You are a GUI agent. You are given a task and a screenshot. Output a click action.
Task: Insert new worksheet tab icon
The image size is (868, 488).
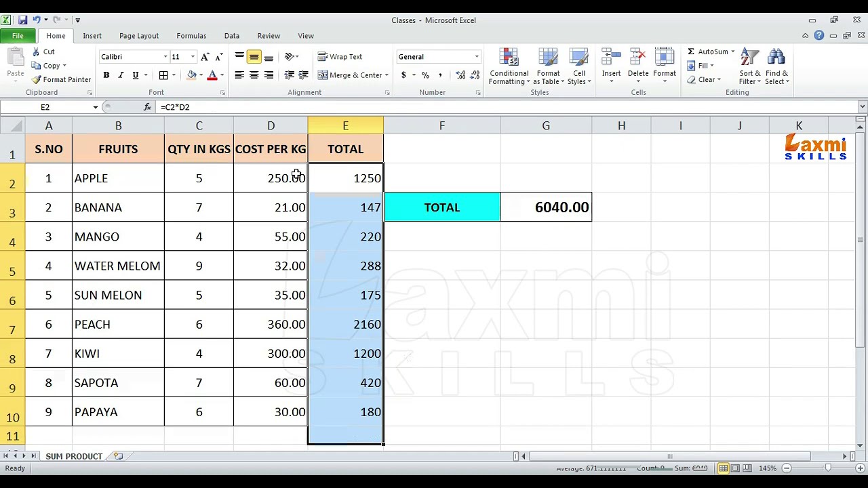pos(118,456)
